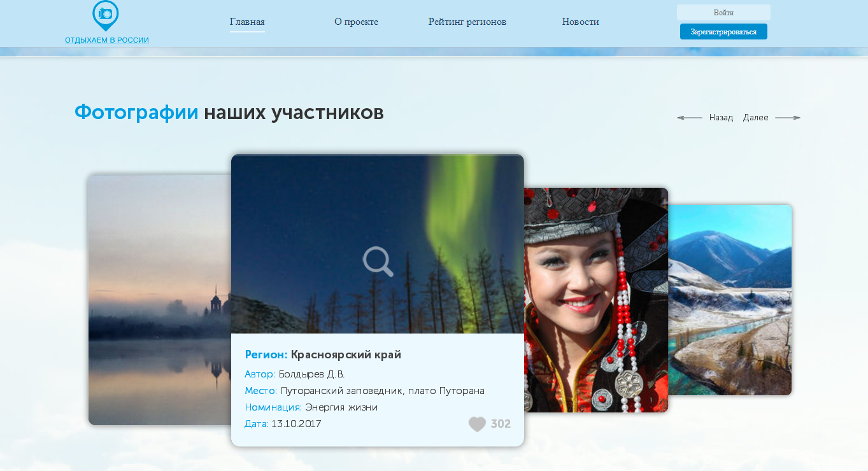Select the mountain river landscape thumbnail

click(x=730, y=300)
